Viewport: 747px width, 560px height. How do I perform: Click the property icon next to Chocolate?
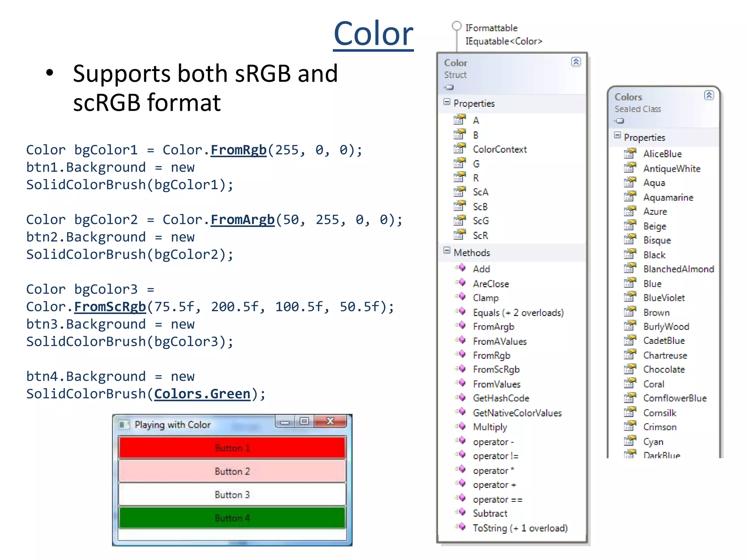click(x=630, y=369)
